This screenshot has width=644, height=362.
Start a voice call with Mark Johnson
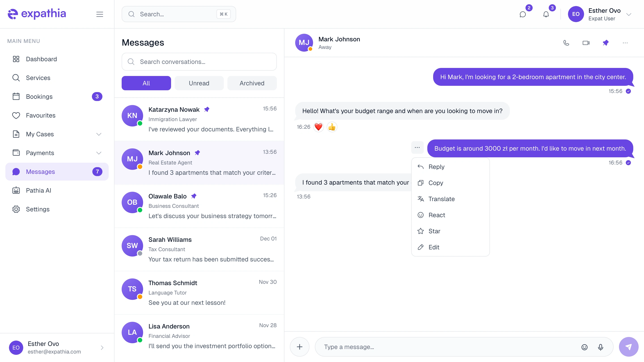[566, 43]
